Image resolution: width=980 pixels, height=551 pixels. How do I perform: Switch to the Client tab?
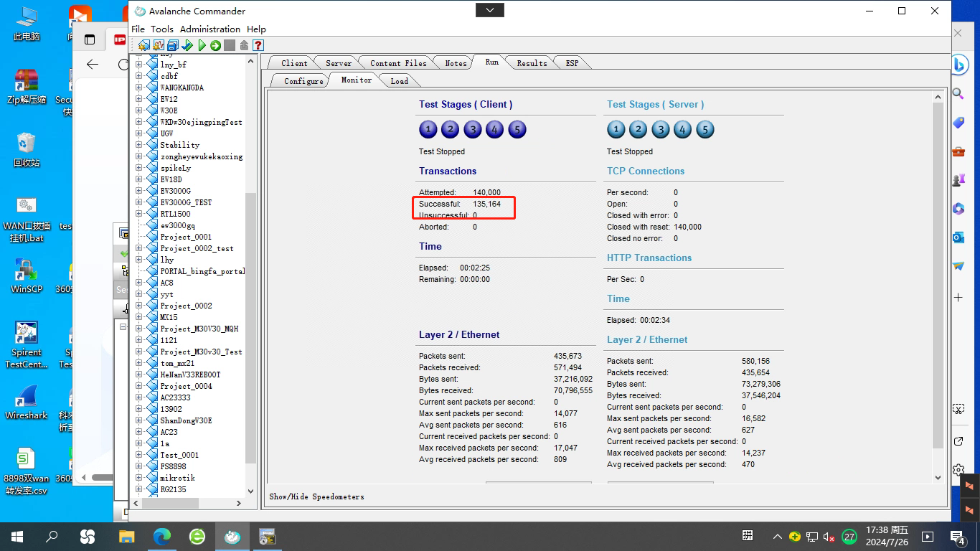coord(294,63)
